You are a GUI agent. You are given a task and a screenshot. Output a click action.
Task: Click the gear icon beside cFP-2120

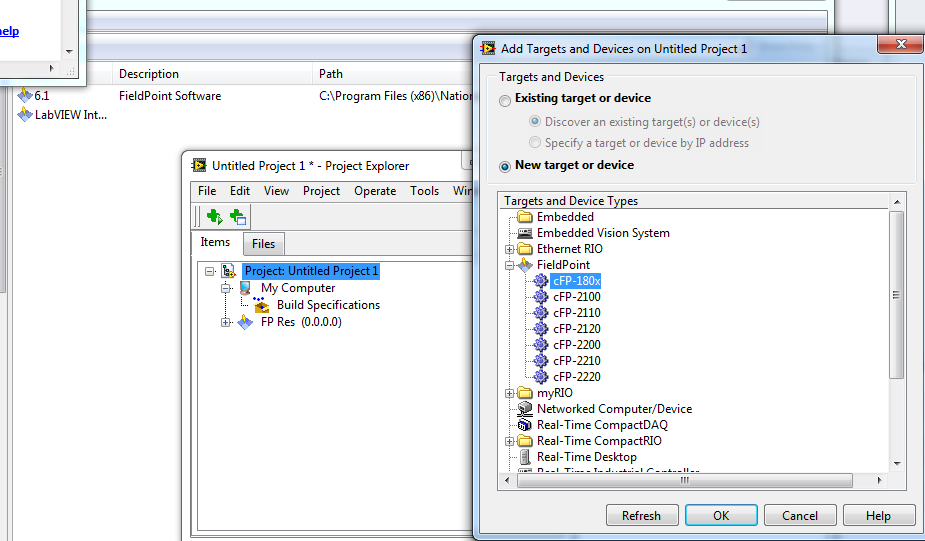coord(541,329)
